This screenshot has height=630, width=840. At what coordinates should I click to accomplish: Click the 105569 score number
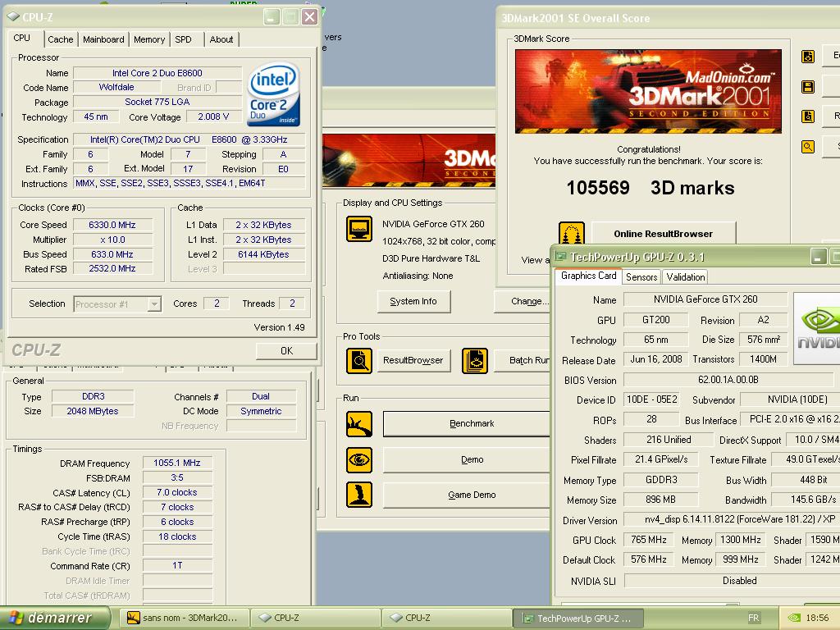(x=598, y=188)
